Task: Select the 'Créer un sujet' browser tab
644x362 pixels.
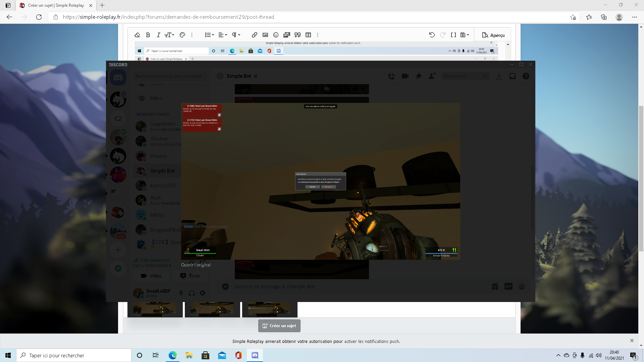Action: (x=56, y=5)
